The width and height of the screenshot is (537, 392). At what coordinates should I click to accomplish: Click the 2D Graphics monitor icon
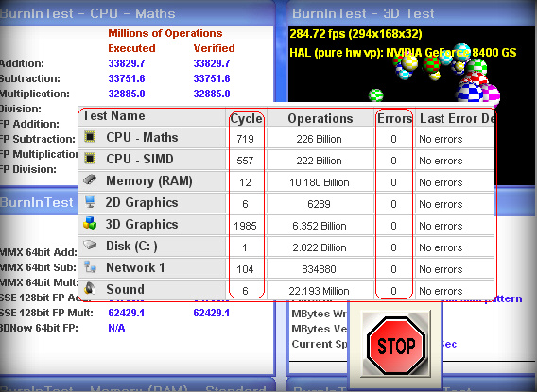click(90, 202)
